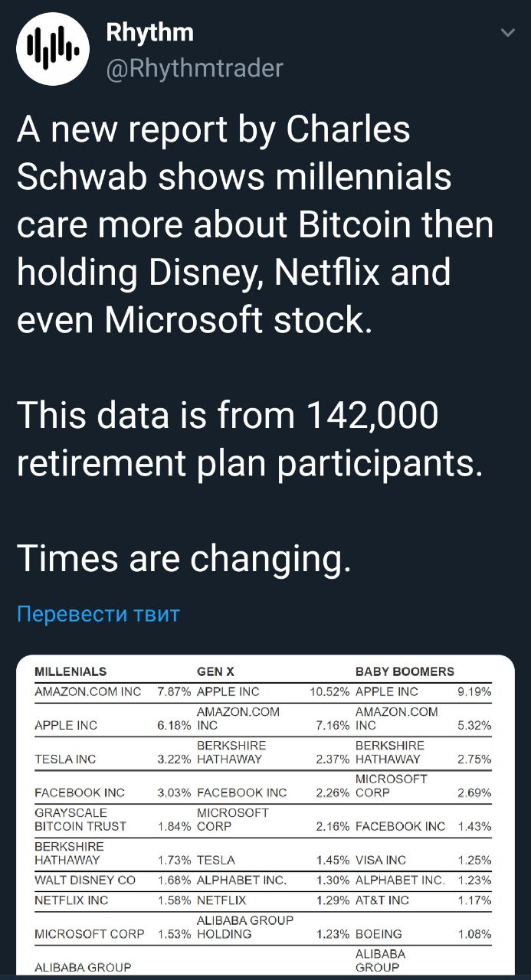531x980 pixels.
Task: Open the Rhythm display name
Action: [x=149, y=32]
